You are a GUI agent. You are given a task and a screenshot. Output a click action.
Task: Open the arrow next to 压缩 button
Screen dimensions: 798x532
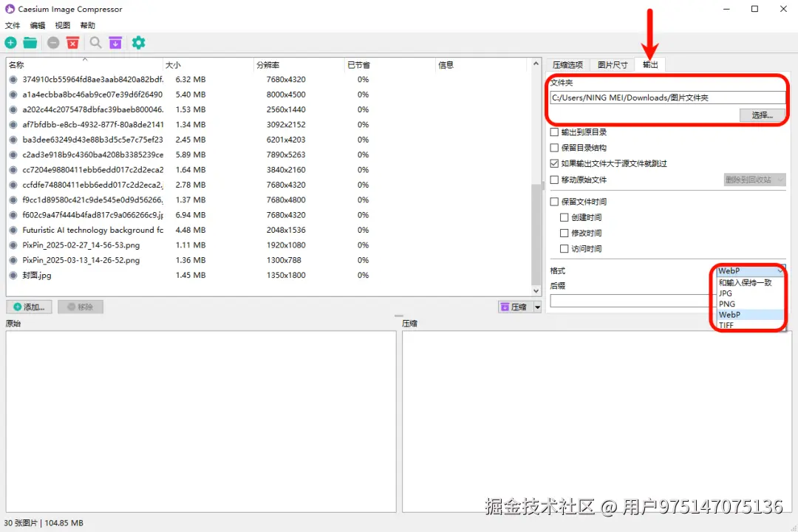(537, 307)
